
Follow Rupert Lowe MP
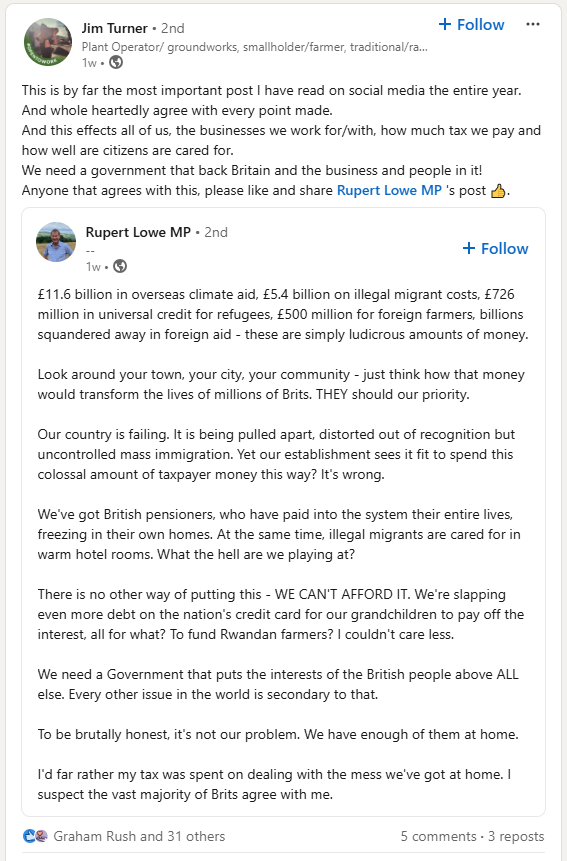point(495,248)
